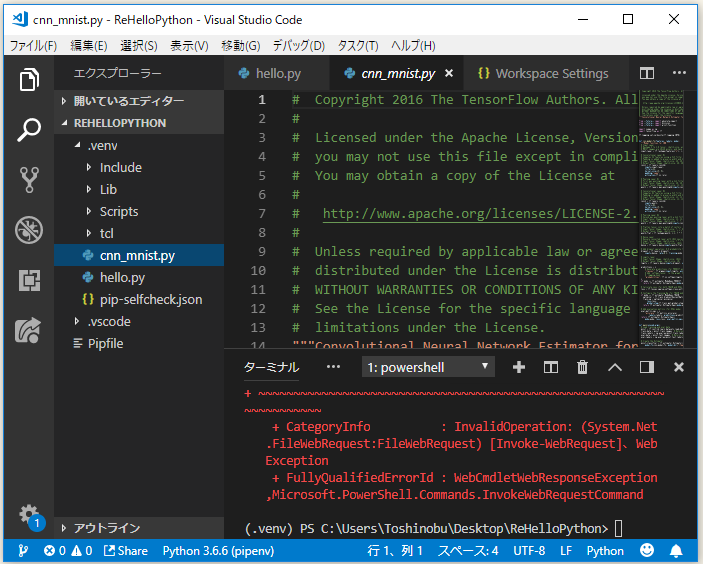The height and width of the screenshot is (564, 703).
Task: Open the panel's more tabs ellipsis
Action: tap(333, 367)
